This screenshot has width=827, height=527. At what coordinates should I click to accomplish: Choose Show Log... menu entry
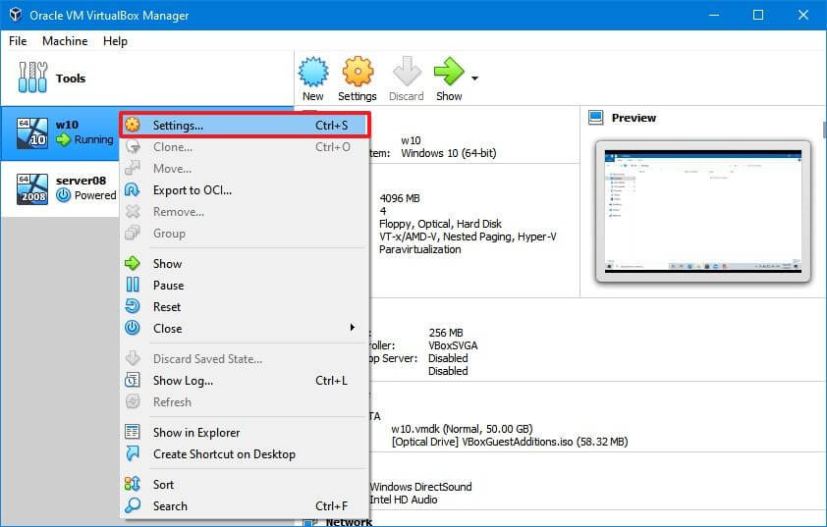[x=245, y=380]
